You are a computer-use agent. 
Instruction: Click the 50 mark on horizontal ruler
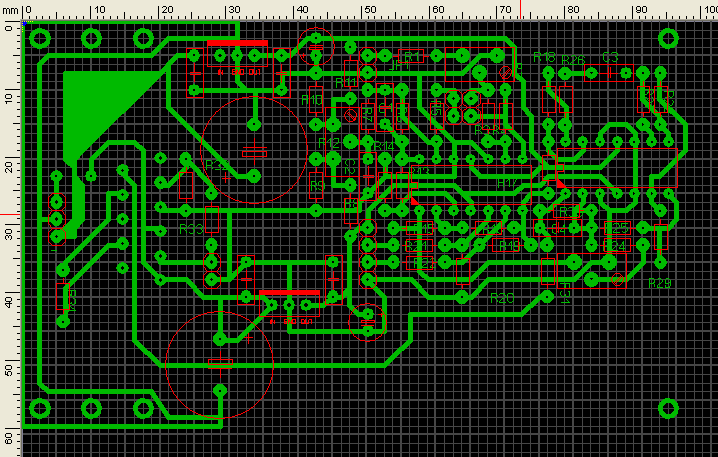point(369,10)
